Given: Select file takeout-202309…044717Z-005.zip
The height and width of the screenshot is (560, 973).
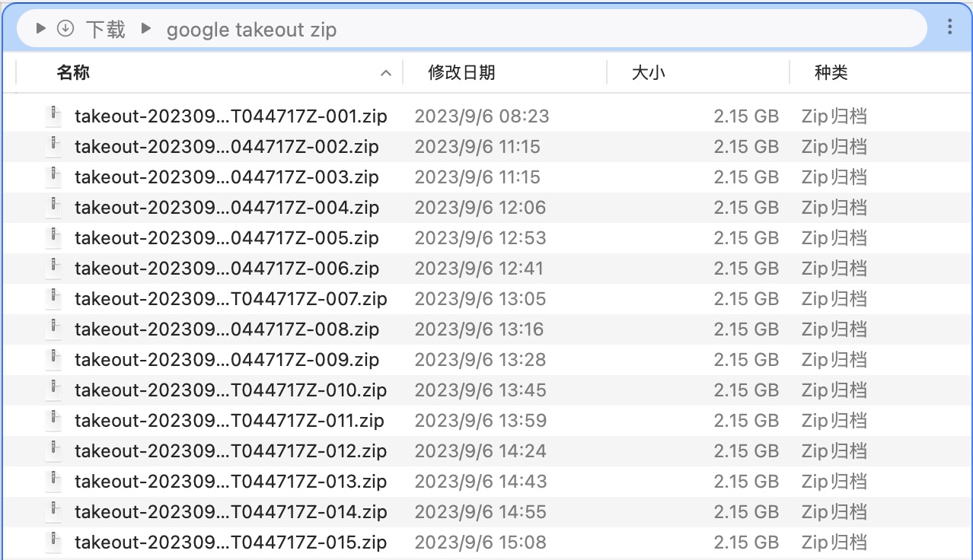Looking at the screenshot, I should (x=227, y=238).
